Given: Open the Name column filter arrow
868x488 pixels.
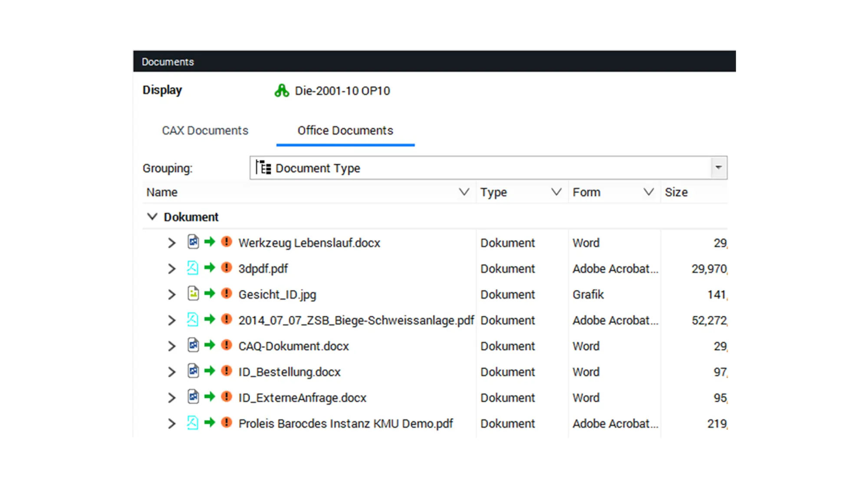Looking at the screenshot, I should 464,192.
